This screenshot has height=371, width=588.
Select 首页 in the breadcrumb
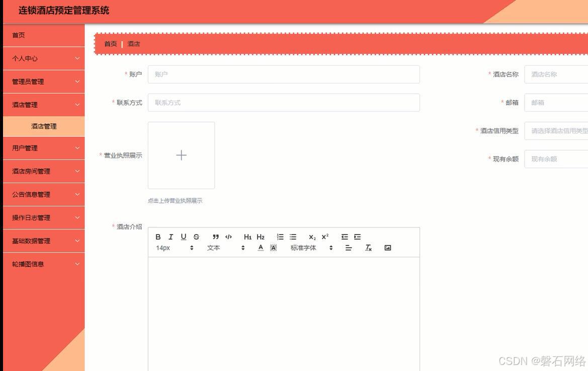click(110, 44)
